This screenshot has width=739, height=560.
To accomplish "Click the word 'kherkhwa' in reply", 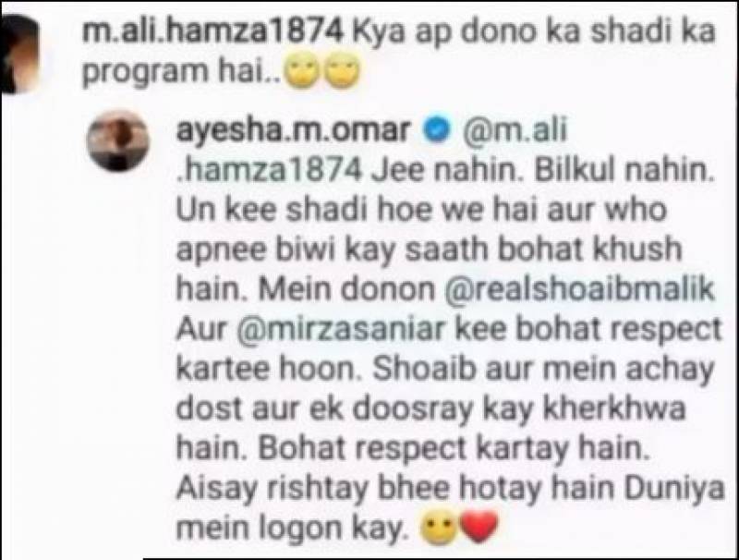I will [614, 408].
